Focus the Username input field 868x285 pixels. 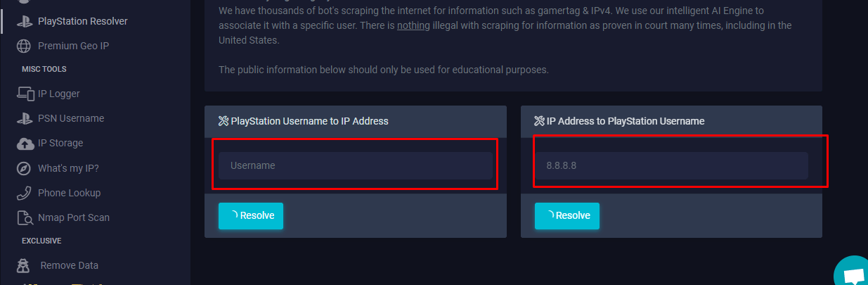(x=356, y=165)
